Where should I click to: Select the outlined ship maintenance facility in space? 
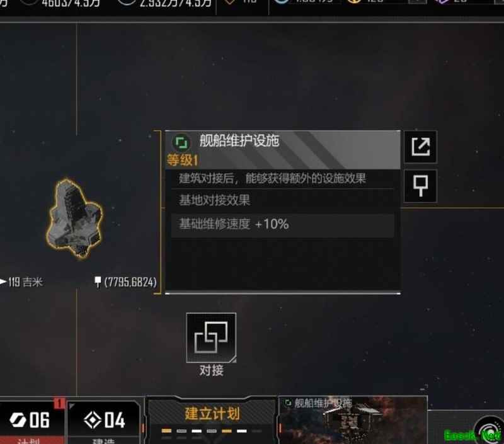(74, 218)
